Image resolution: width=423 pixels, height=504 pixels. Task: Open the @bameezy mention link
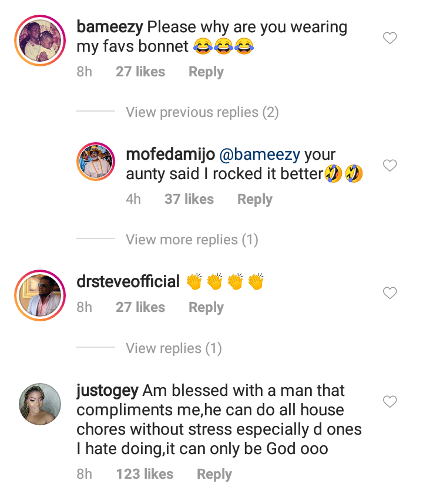tap(260, 154)
